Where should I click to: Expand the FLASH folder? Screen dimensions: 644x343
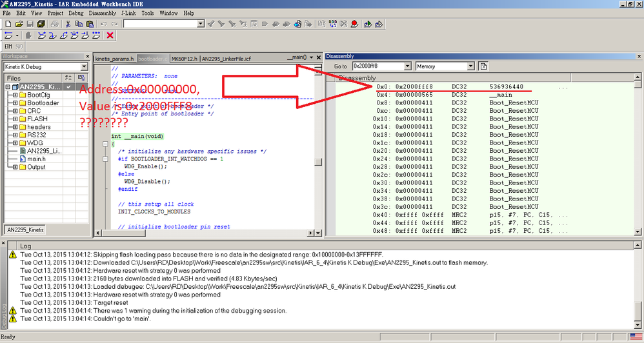pyautogui.click(x=15, y=119)
